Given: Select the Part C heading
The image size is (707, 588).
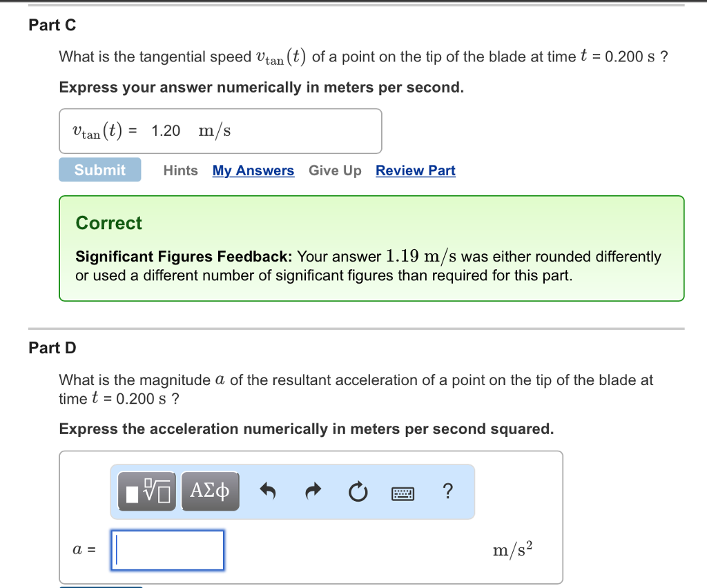Looking at the screenshot, I should [52, 25].
